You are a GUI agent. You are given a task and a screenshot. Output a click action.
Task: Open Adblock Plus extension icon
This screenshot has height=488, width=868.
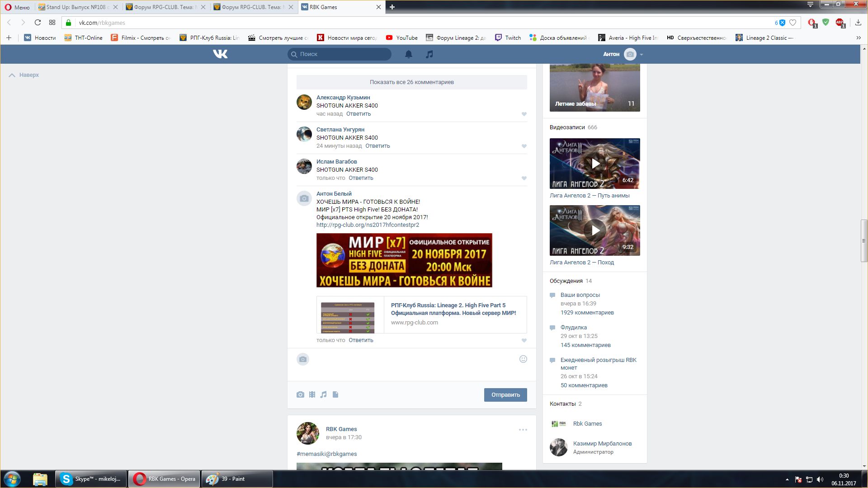click(x=840, y=23)
